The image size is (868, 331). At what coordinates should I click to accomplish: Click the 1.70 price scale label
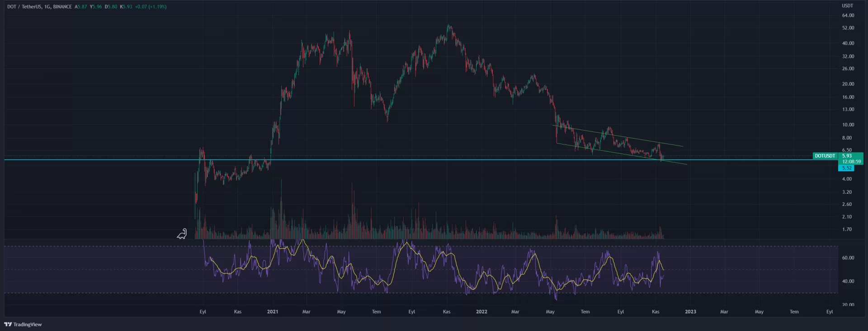847,229
